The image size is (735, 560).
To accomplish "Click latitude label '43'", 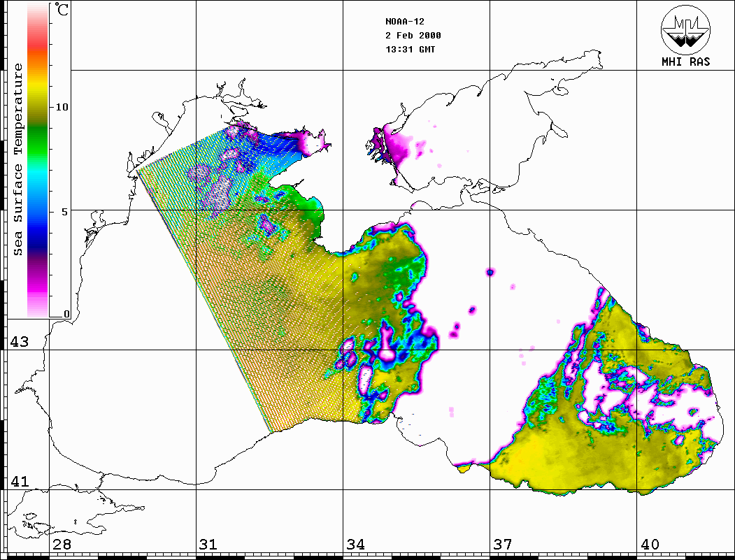I will pyautogui.click(x=19, y=342).
